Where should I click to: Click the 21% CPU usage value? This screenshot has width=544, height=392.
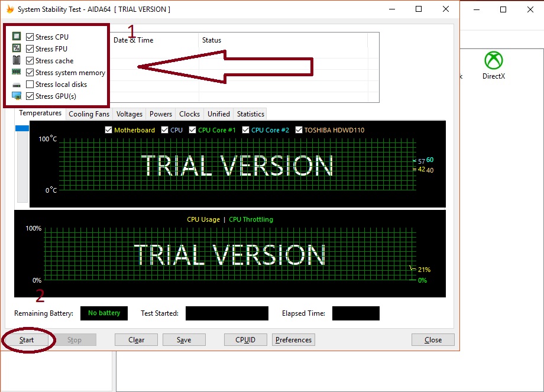point(424,270)
